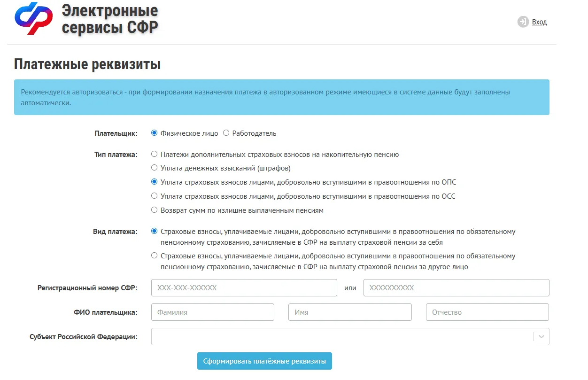Select the Физическое лицо payer option
The width and height of the screenshot is (588, 380).
pyautogui.click(x=154, y=133)
